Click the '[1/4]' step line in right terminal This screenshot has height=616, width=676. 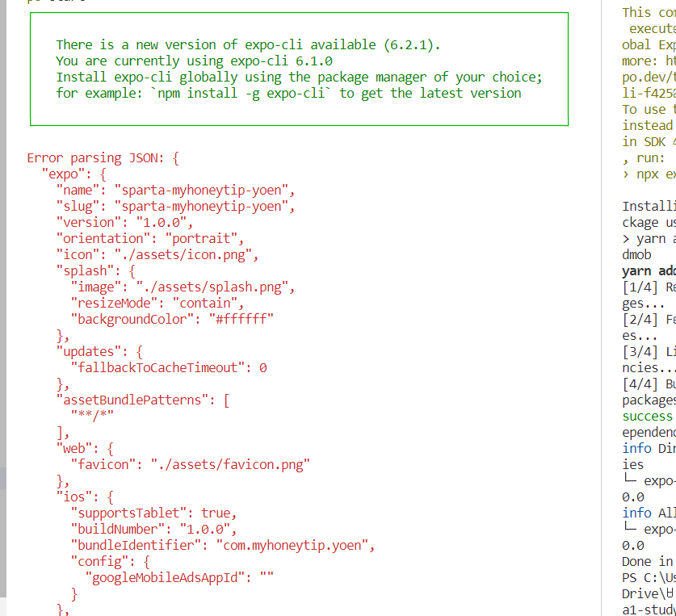pyautogui.click(x=649, y=287)
